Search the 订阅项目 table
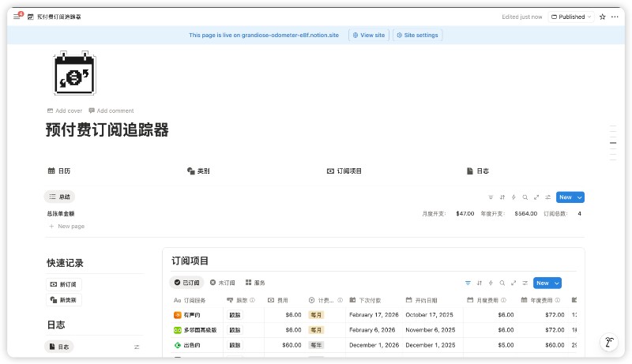Viewport: 632px width, 364px height. pos(502,283)
